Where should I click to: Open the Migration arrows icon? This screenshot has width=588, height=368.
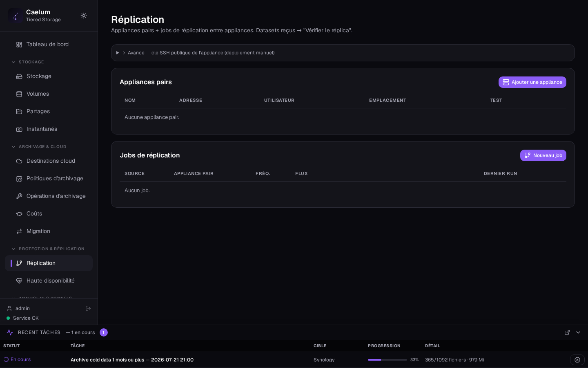(19, 231)
